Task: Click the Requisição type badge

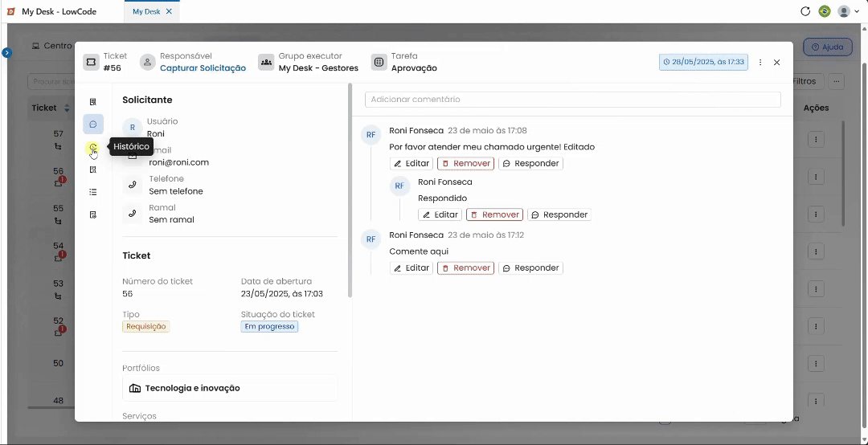Action: (x=146, y=327)
